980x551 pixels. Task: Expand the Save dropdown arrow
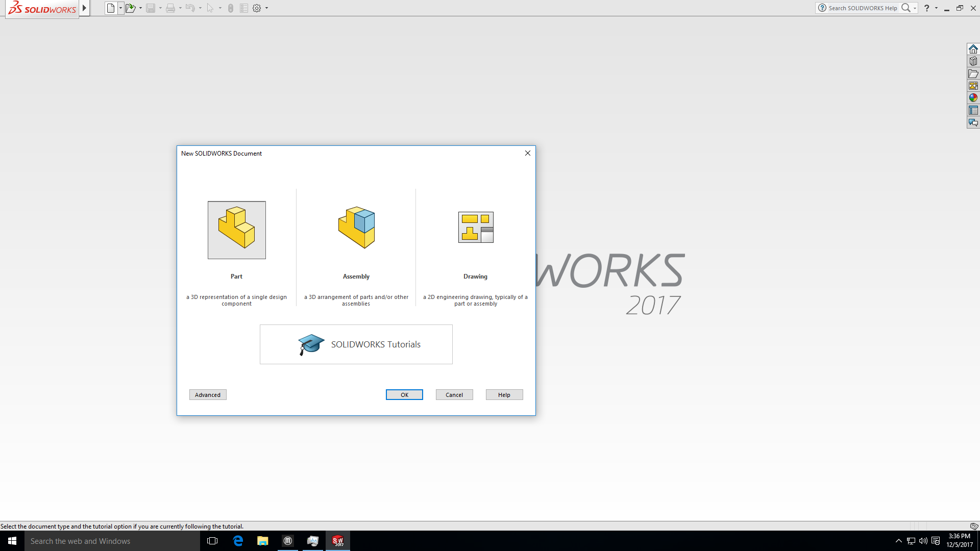click(160, 8)
